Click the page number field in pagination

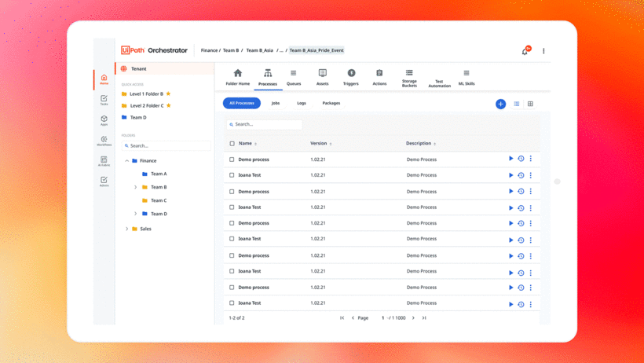[x=383, y=317]
